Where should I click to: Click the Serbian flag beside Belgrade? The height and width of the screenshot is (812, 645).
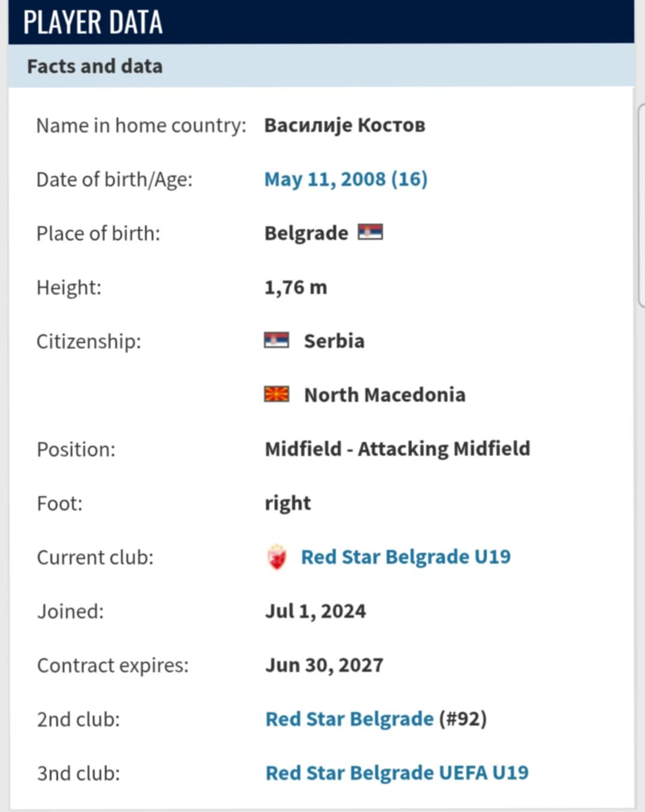370,232
